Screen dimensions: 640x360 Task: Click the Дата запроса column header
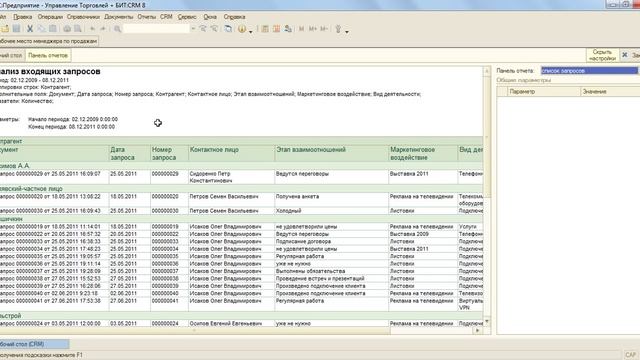point(129,153)
